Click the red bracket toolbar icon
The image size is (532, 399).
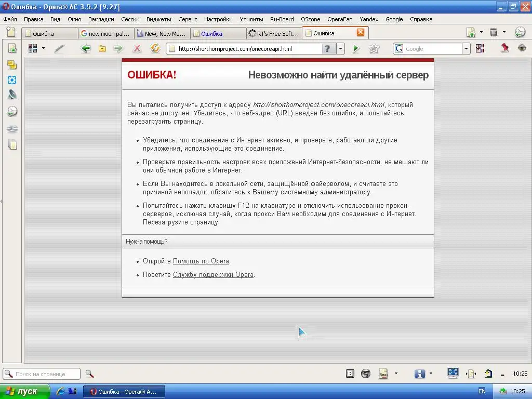coord(480,48)
